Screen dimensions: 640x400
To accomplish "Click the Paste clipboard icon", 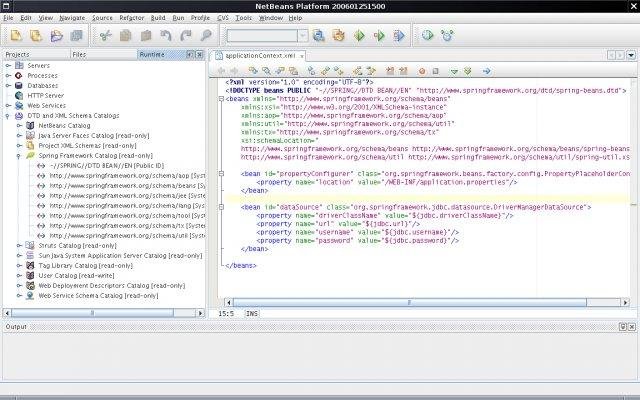I will click(x=146, y=36).
